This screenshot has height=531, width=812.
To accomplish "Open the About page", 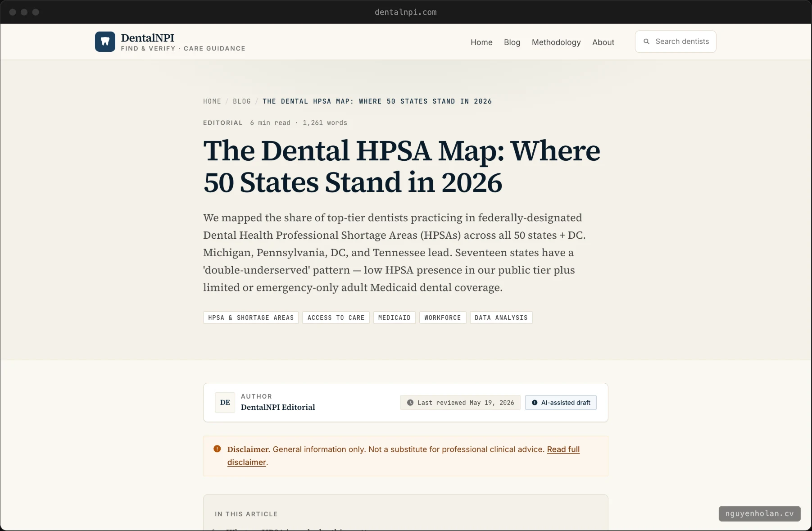I will (x=603, y=42).
